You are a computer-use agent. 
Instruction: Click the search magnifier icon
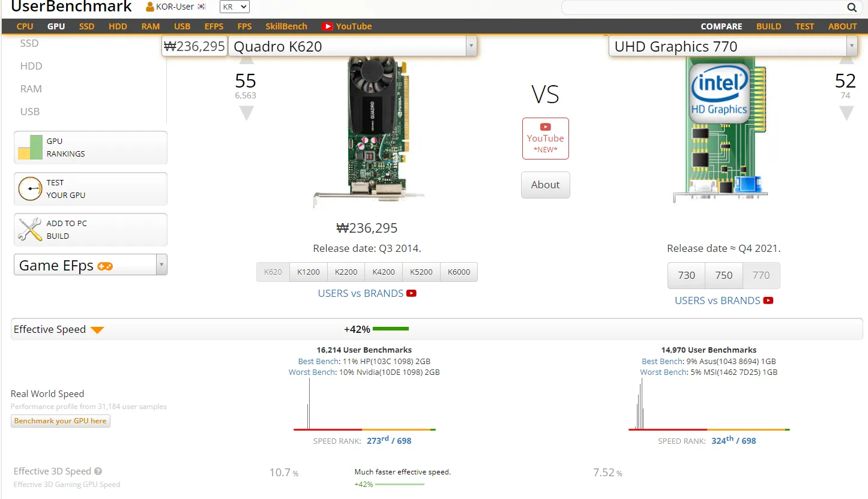852,8
